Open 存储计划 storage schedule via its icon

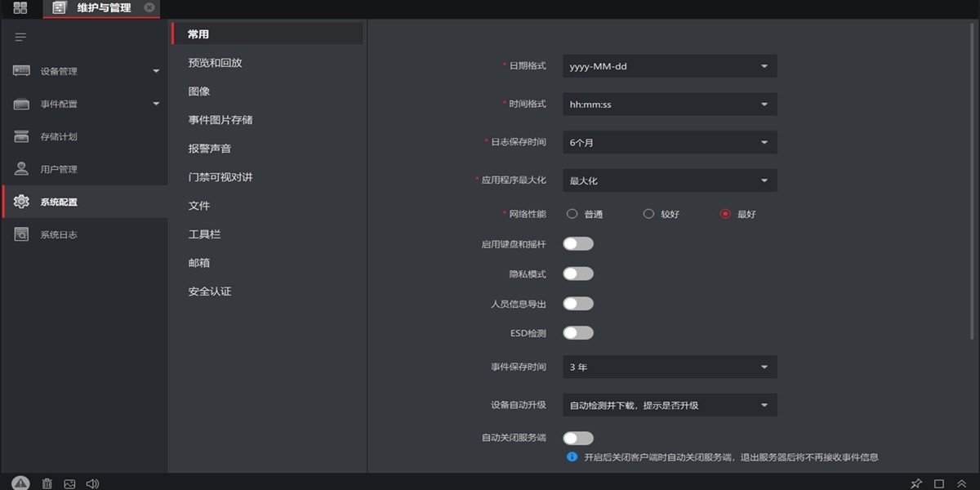21,136
